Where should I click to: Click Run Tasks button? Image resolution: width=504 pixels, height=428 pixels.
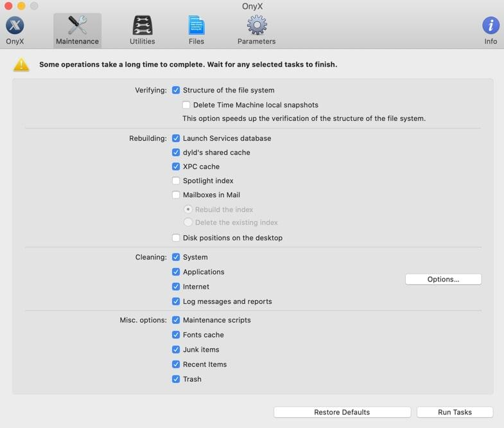pyautogui.click(x=455, y=412)
